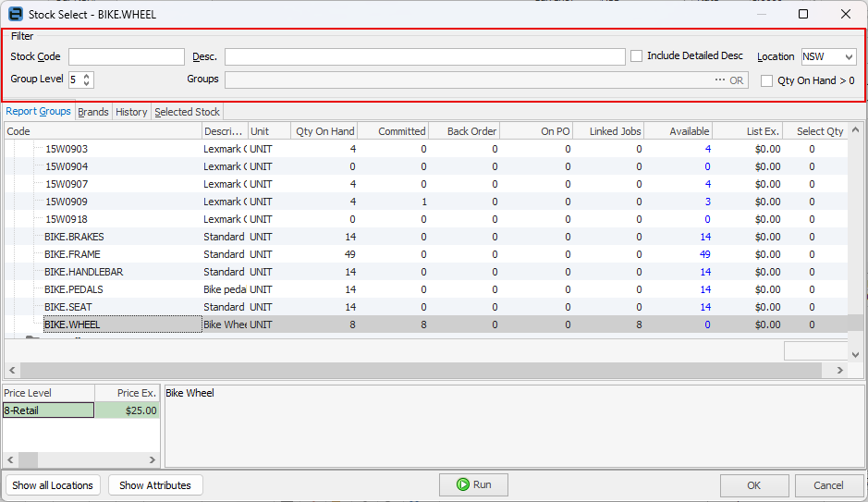Click the Price Ex. column header
Viewport: 868px width, 502px height.
point(128,393)
